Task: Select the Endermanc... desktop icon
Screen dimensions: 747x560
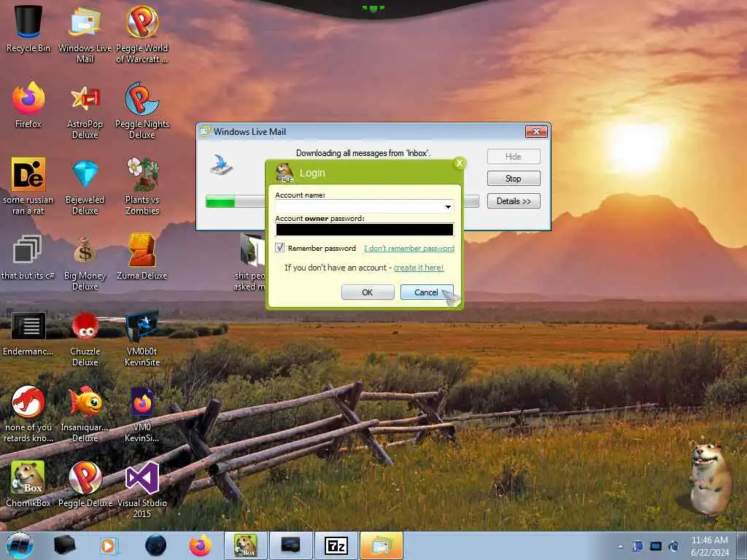Action: pyautogui.click(x=28, y=333)
